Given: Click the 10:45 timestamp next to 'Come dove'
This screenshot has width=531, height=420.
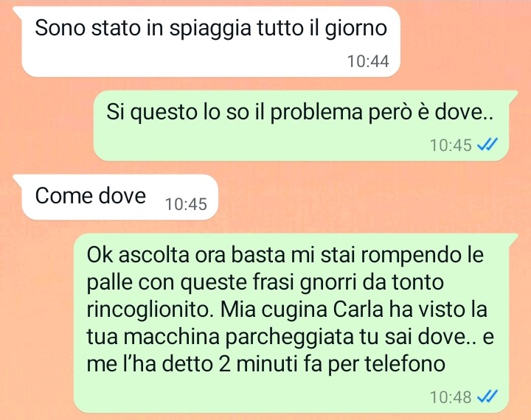Looking at the screenshot, I should 186,204.
